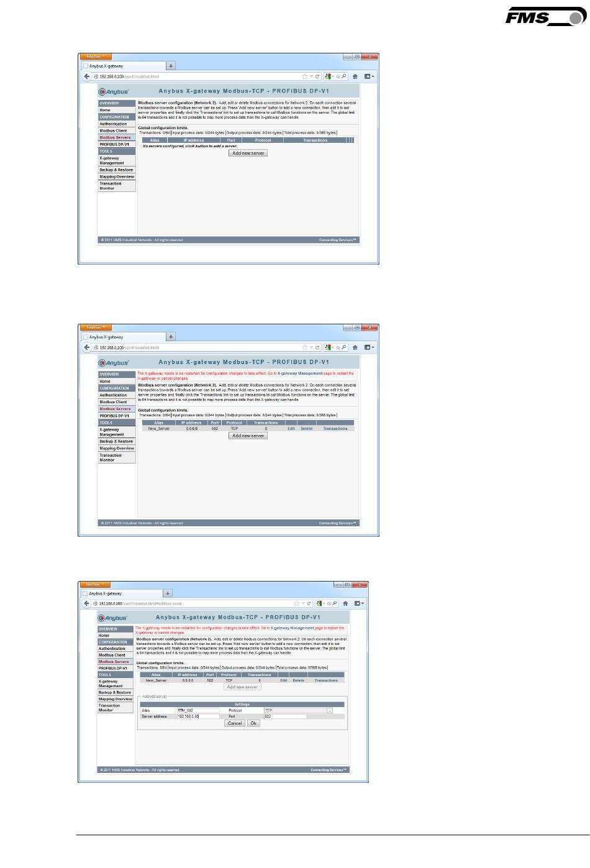
Task: Click Anybus logo in third screenshot
Action: [113, 618]
